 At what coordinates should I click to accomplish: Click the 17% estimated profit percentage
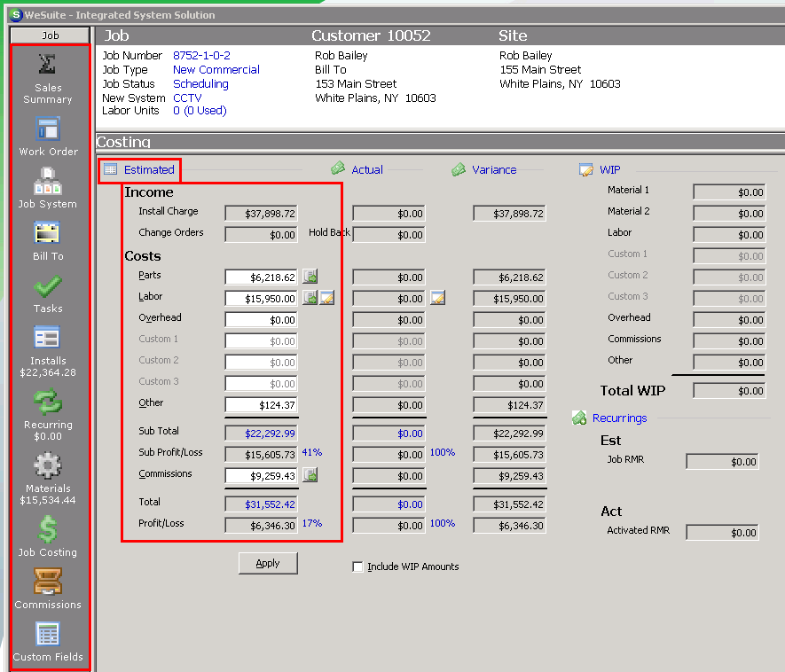click(312, 523)
